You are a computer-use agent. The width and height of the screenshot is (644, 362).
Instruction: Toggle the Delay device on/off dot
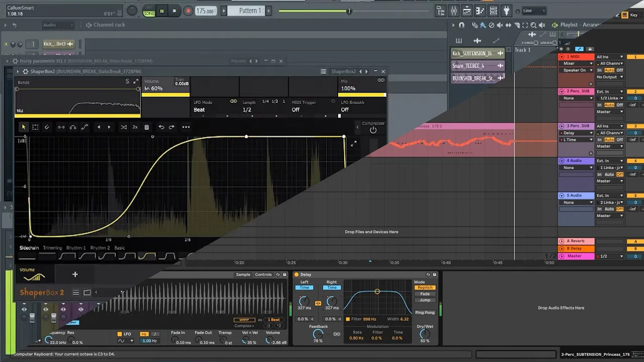(x=296, y=275)
